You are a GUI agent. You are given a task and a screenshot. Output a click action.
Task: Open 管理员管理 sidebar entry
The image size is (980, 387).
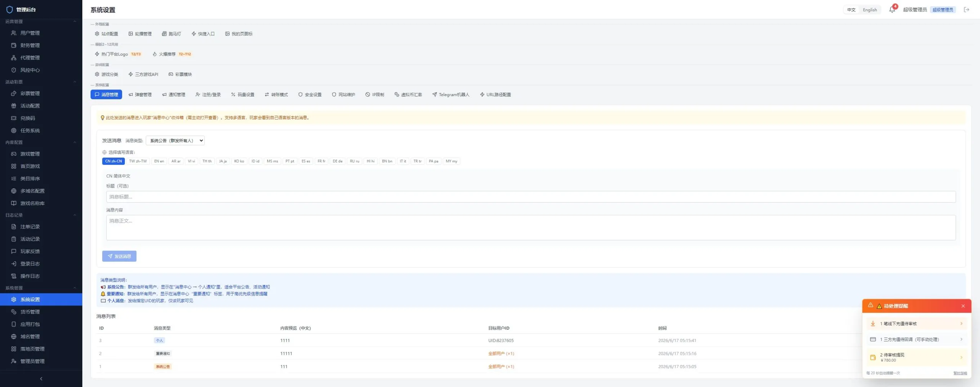pos(41,361)
